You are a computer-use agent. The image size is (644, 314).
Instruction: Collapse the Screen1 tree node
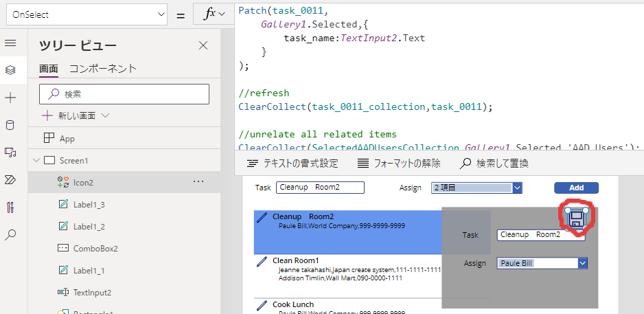click(x=36, y=161)
